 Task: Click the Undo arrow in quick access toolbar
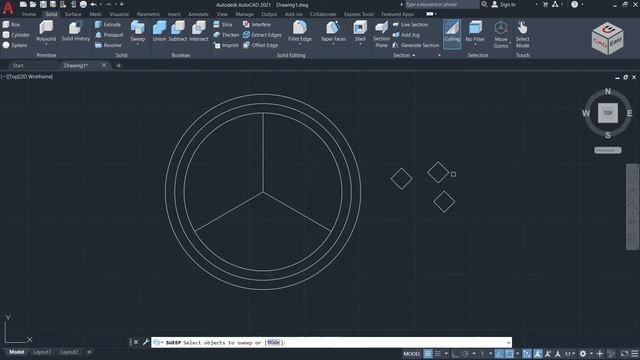93,4
